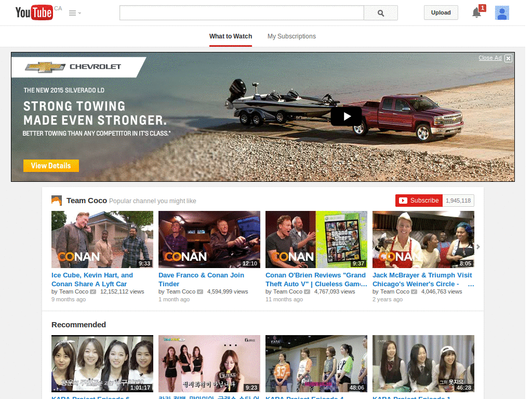Viewport: 532px width, 399px height.
Task: Open recommended video with 9:23 duration
Action: click(209, 364)
